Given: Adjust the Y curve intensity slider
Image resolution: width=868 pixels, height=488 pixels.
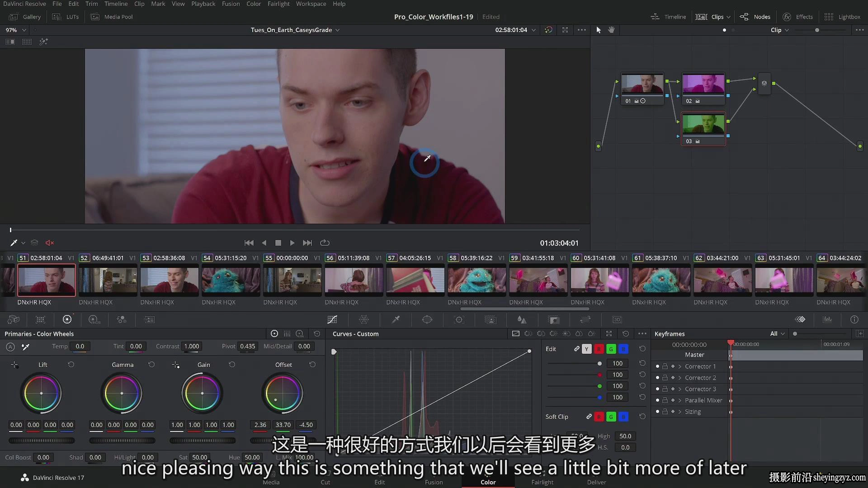Looking at the screenshot, I should pos(575,363).
